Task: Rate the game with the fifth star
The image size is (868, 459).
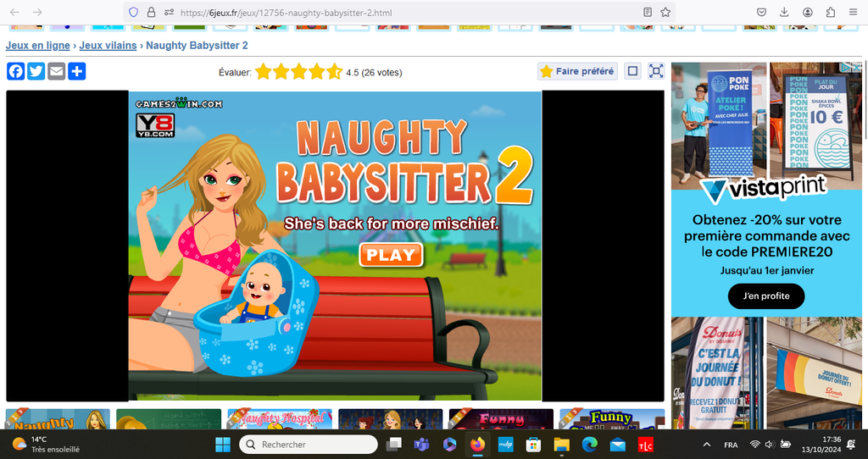Action: click(335, 72)
